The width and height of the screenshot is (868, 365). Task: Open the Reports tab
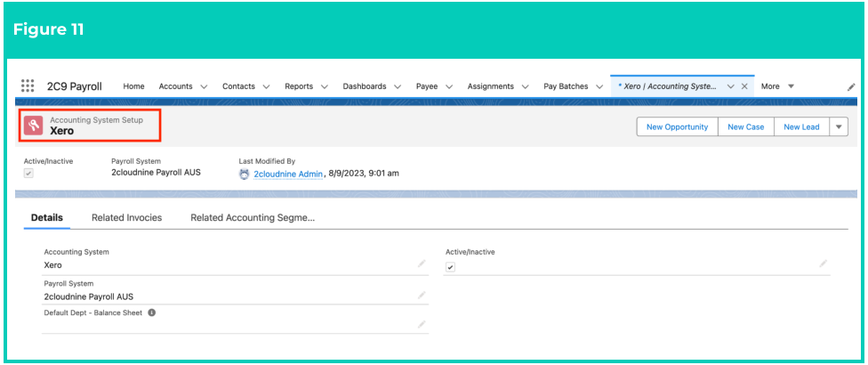tap(299, 86)
